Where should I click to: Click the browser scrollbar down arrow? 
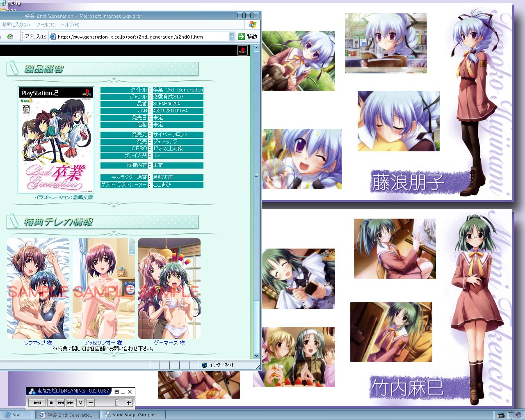(x=256, y=356)
